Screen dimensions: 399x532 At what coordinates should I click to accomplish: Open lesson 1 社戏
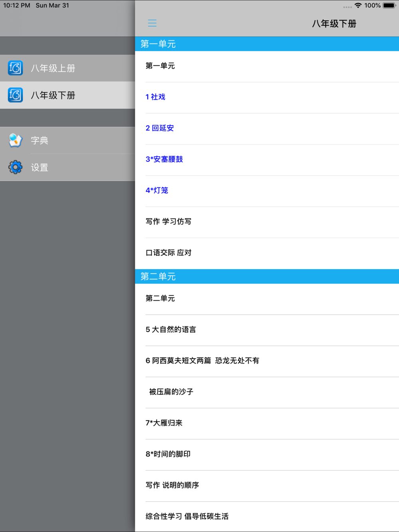point(267,98)
